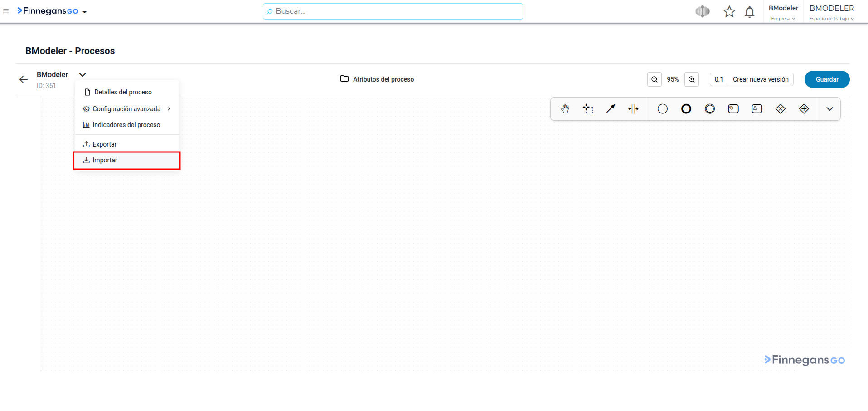Zoom out of the canvas
This screenshot has height=411, width=868.
[x=655, y=79]
